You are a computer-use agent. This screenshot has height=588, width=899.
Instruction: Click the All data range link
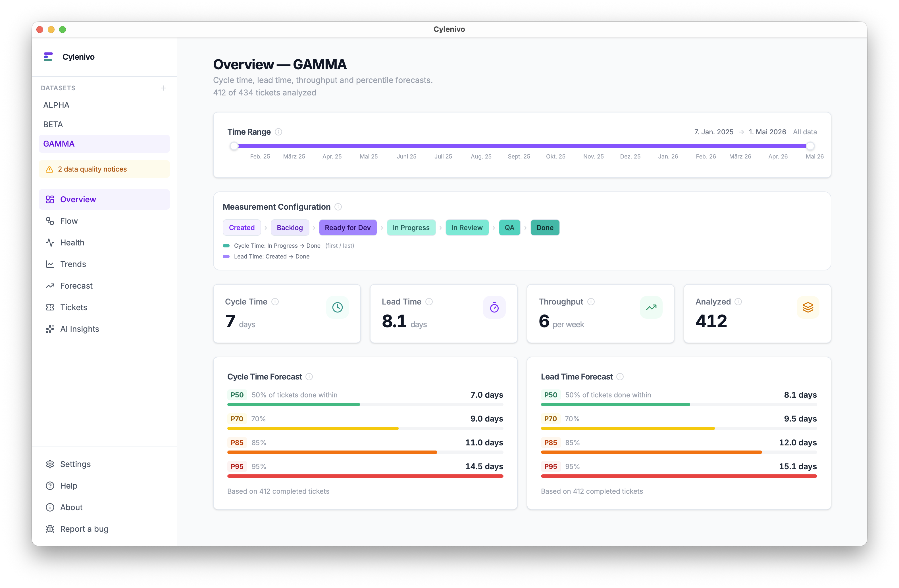pos(805,132)
